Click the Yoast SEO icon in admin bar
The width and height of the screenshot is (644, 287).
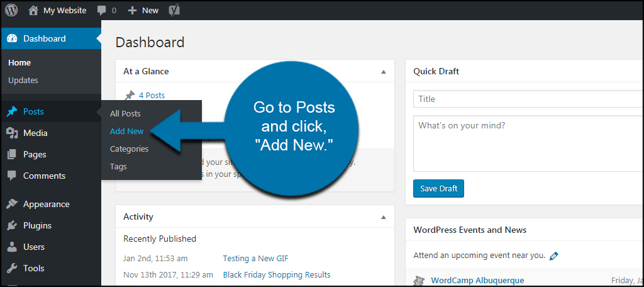click(174, 11)
